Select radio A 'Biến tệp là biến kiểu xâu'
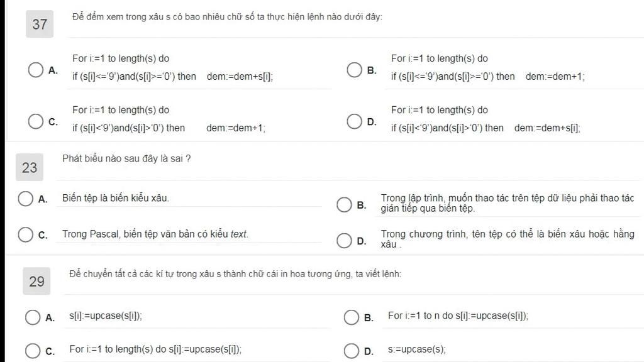The height and width of the screenshot is (362, 644). point(25,199)
